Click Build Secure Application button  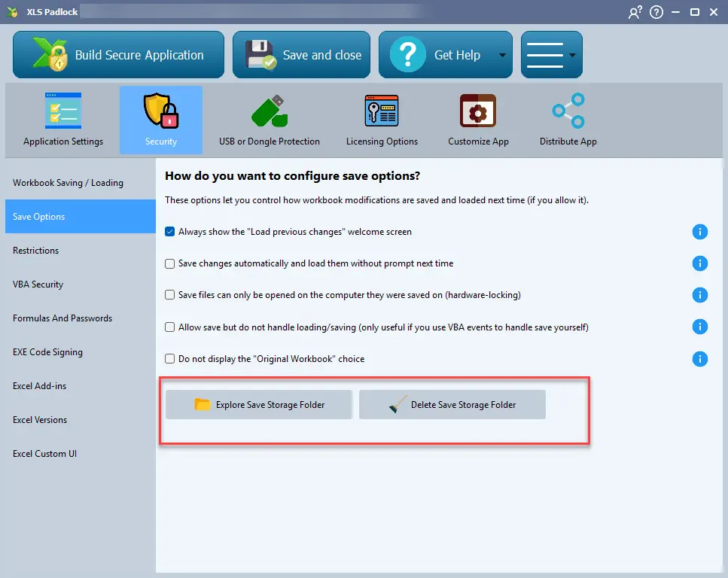click(x=118, y=55)
